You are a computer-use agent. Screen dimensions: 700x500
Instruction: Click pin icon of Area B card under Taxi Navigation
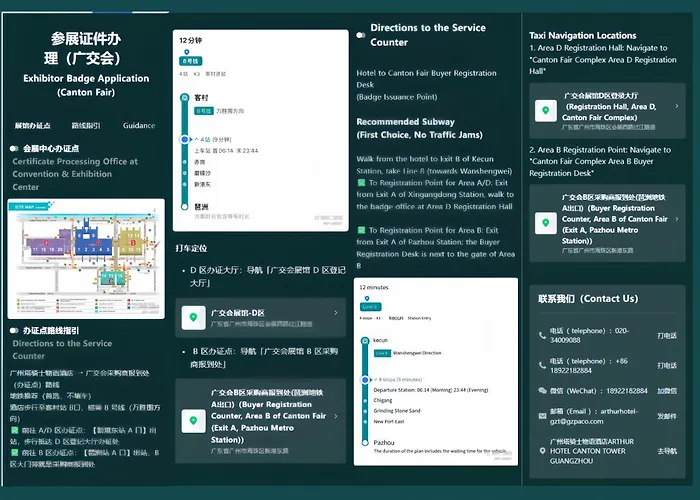coord(546,223)
